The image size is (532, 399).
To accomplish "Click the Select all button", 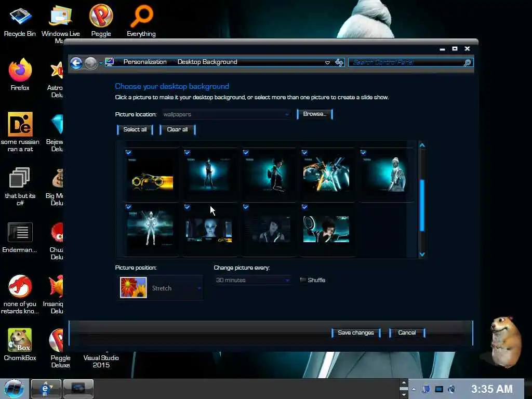I will (135, 129).
